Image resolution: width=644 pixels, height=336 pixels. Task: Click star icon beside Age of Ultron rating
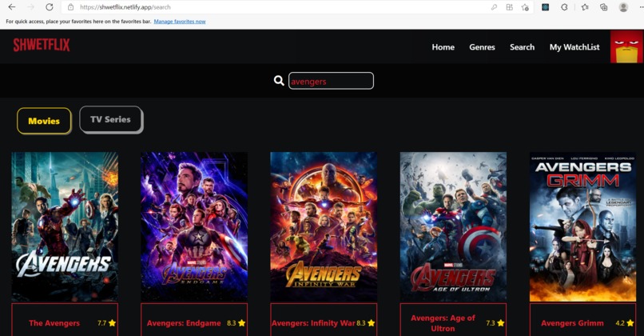[501, 323]
